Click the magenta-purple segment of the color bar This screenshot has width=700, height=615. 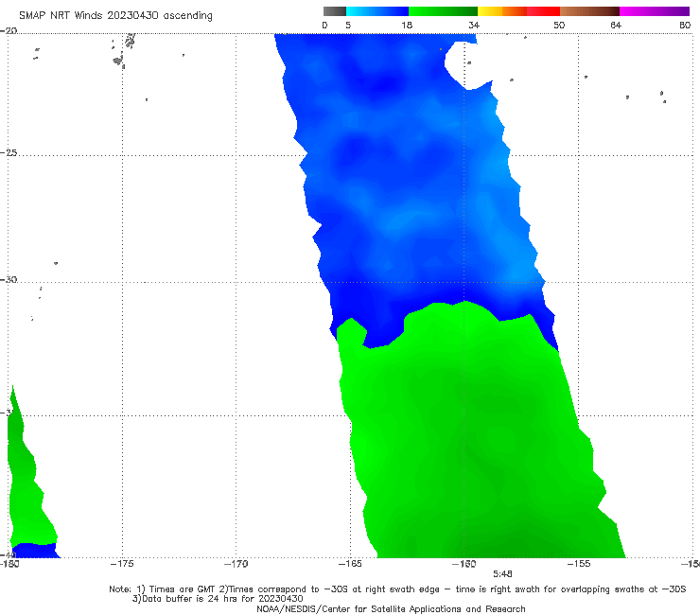[655, 11]
